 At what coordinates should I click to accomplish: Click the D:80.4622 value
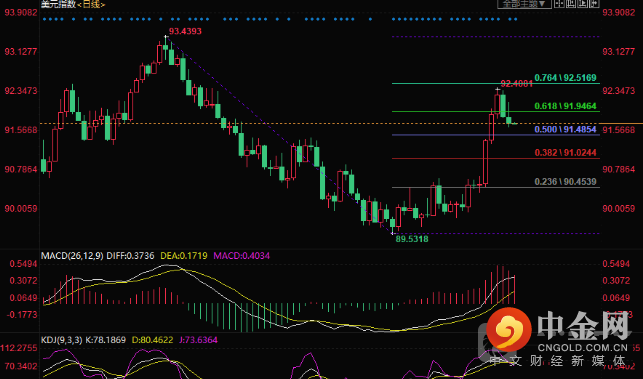153,340
